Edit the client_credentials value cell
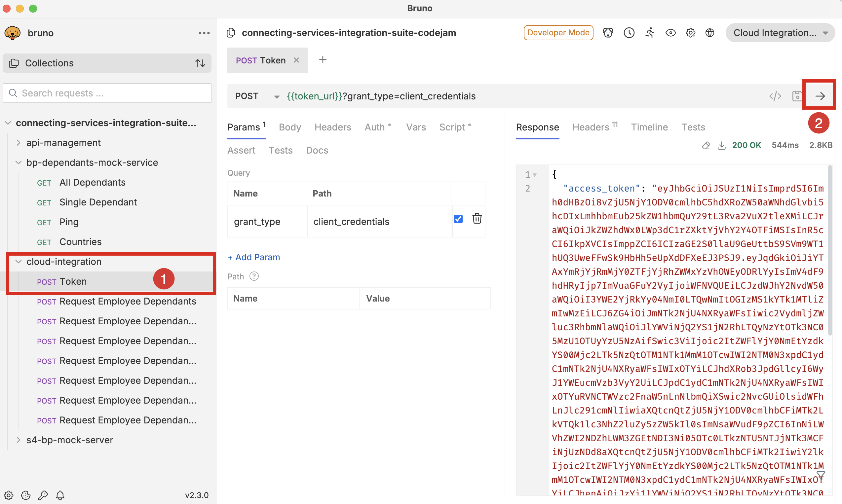842x504 pixels. pyautogui.click(x=380, y=221)
